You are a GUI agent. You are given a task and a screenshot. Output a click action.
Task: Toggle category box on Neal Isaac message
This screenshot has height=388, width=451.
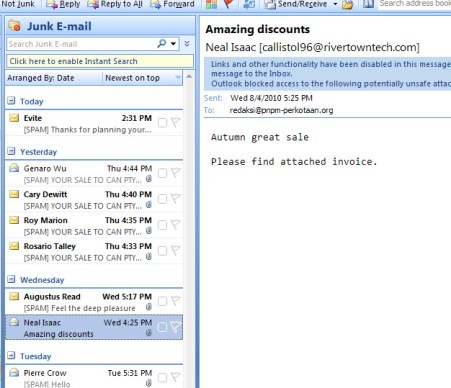[162, 327]
